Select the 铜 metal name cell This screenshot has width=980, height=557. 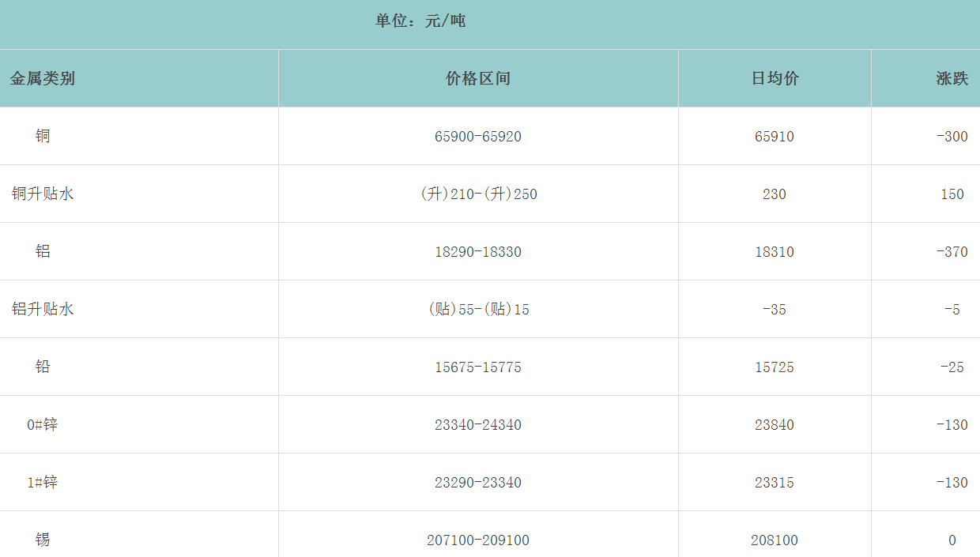[x=43, y=136]
